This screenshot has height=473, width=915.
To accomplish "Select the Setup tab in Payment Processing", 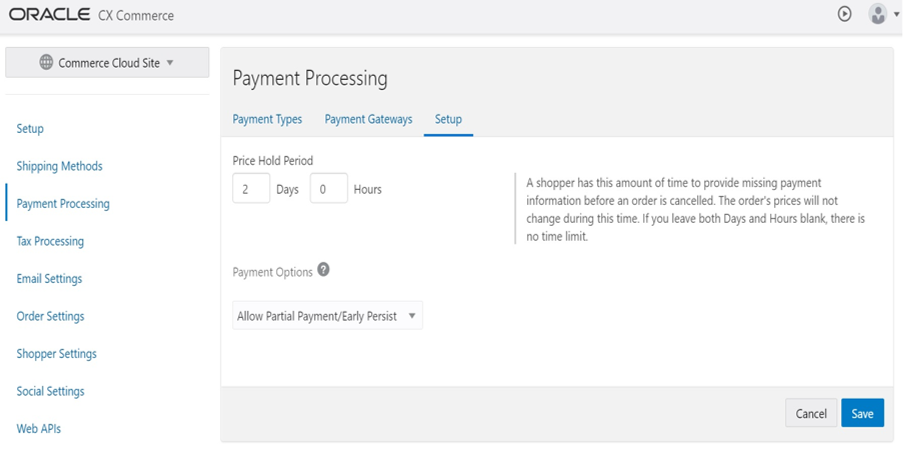I will [448, 119].
